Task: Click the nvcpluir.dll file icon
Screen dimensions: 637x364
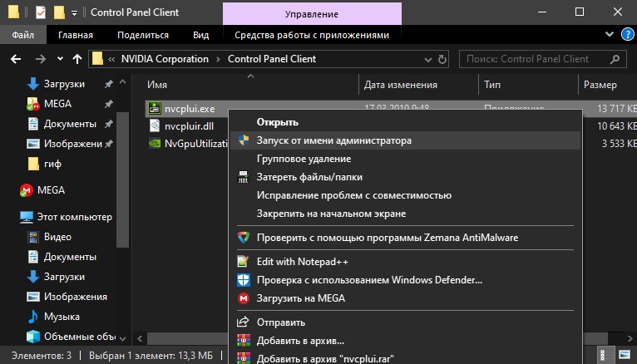Action: [155, 125]
